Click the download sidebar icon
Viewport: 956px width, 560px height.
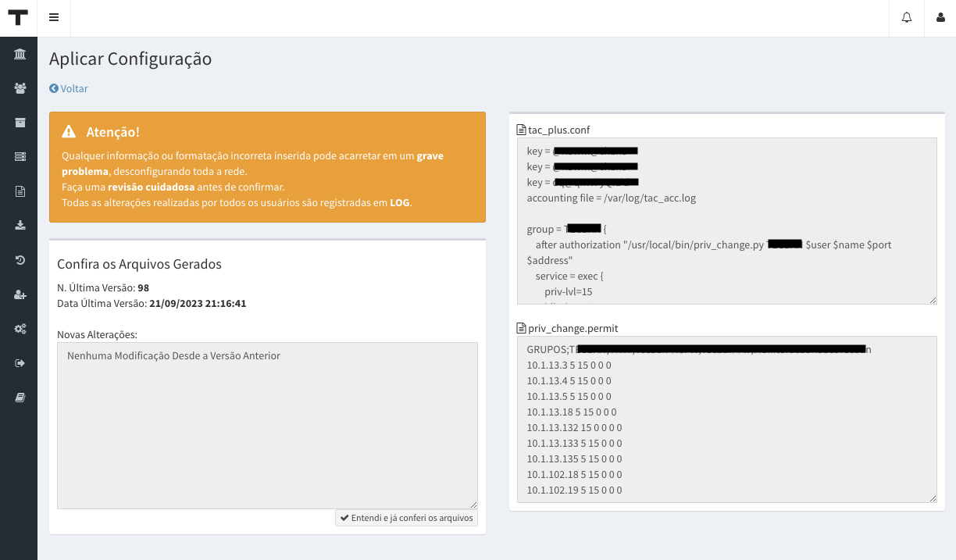click(20, 226)
